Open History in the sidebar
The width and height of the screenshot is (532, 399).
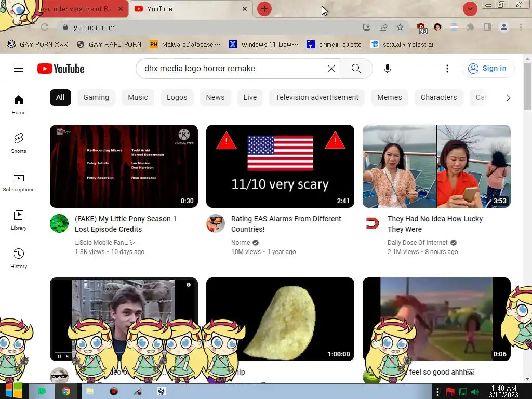19,259
